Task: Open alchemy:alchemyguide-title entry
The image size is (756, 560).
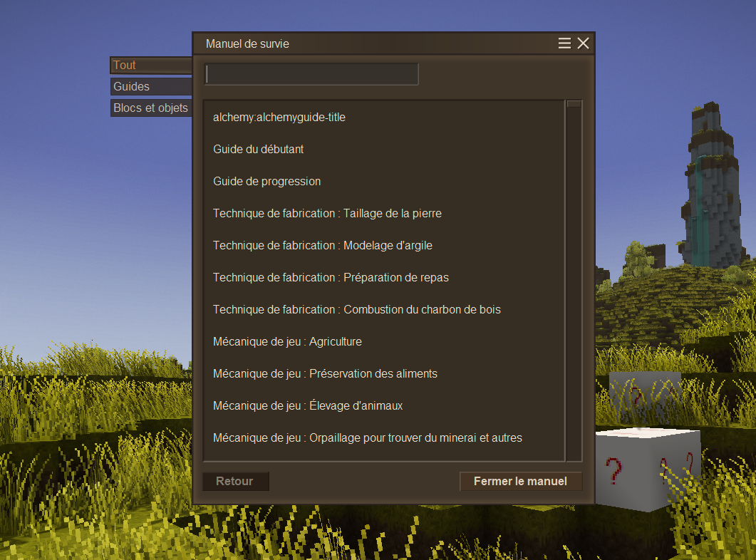Action: click(279, 118)
